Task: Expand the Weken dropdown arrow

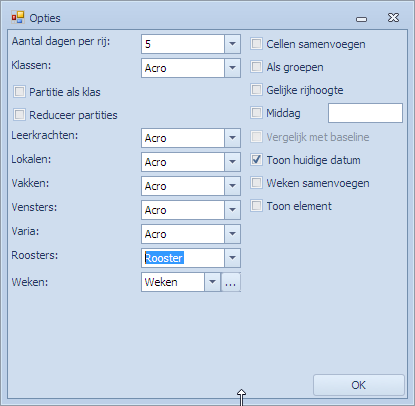Action: [x=212, y=282]
